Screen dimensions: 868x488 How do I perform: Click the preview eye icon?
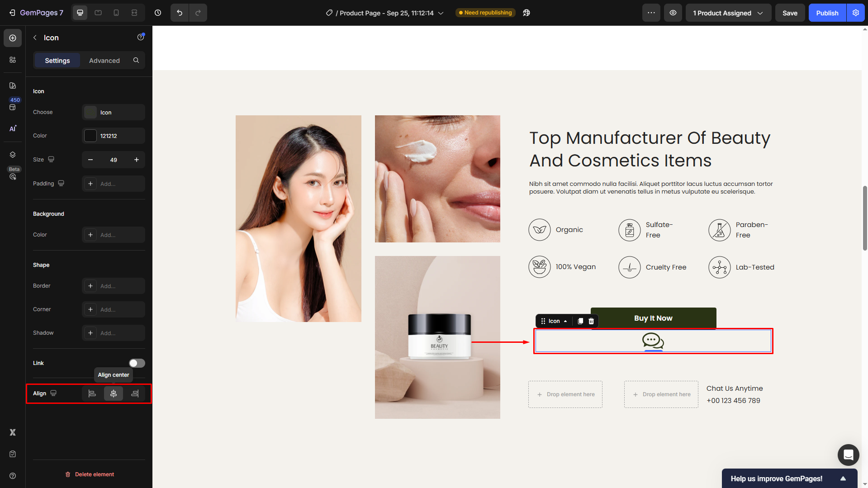pos(673,13)
